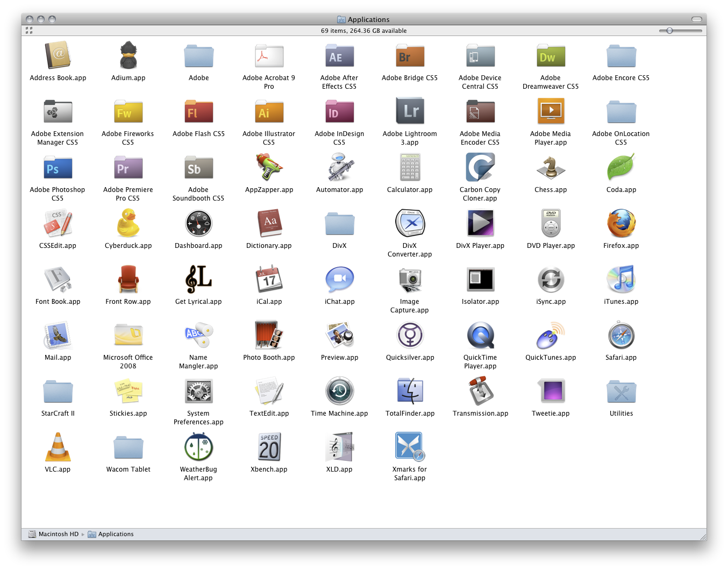Viewport: 728px width, 570px height.
Task: Select the Coda leaf icon
Action: 621,167
